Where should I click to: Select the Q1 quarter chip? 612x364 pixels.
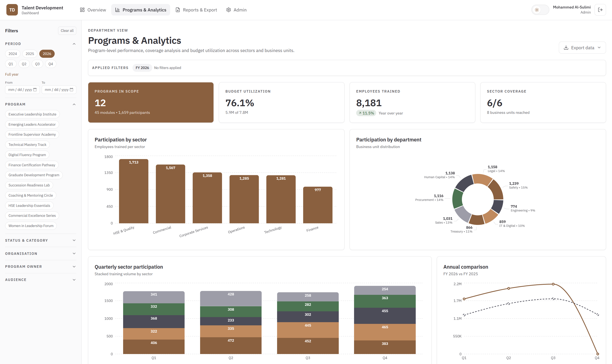pos(11,64)
